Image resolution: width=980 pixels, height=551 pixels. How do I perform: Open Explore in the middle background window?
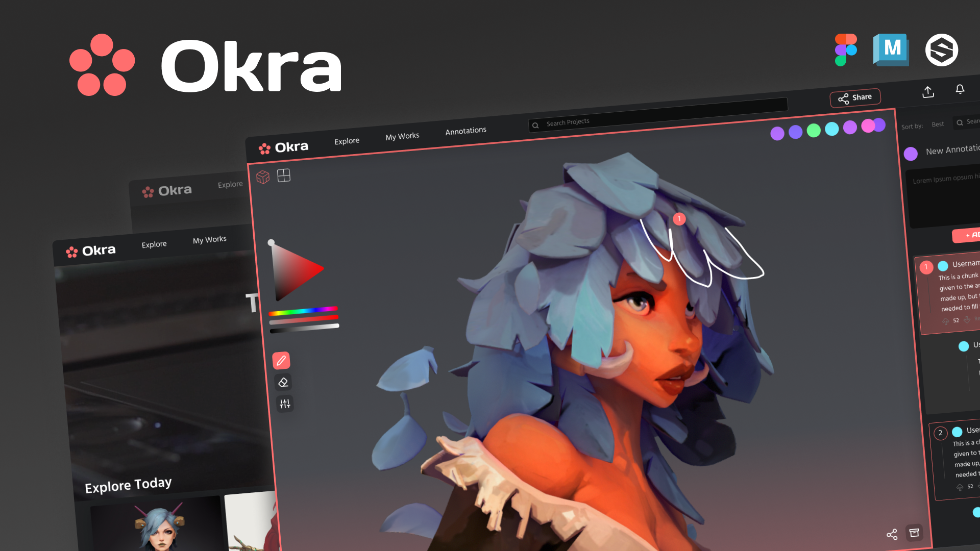pyautogui.click(x=230, y=184)
